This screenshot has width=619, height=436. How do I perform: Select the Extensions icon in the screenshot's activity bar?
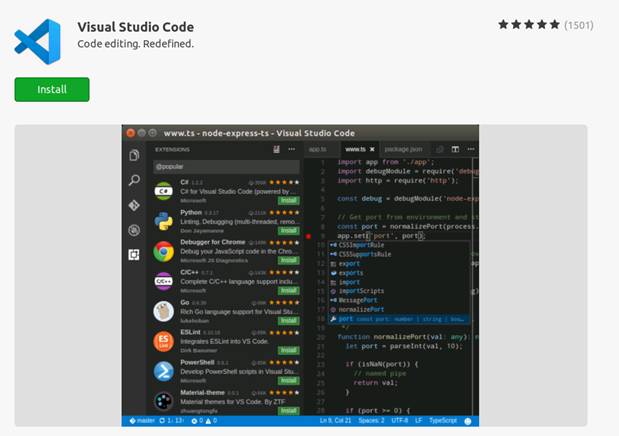click(134, 255)
